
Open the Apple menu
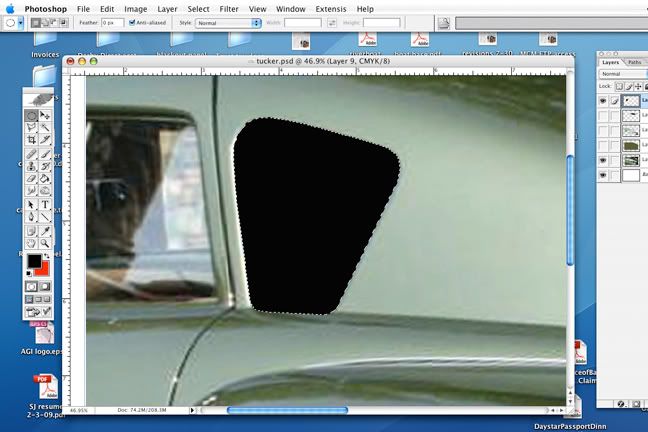coord(10,9)
